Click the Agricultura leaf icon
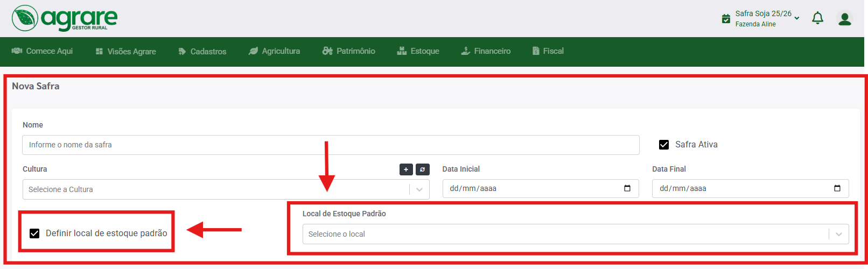868x269 pixels. point(253,51)
